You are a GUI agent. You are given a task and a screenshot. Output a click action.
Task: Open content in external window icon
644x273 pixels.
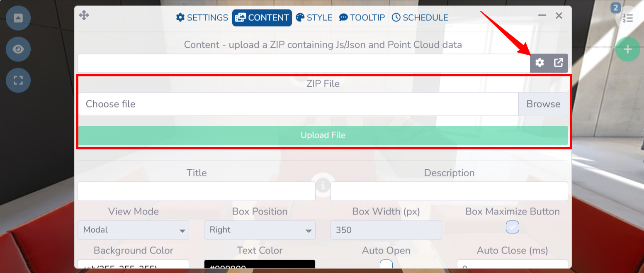coord(559,63)
